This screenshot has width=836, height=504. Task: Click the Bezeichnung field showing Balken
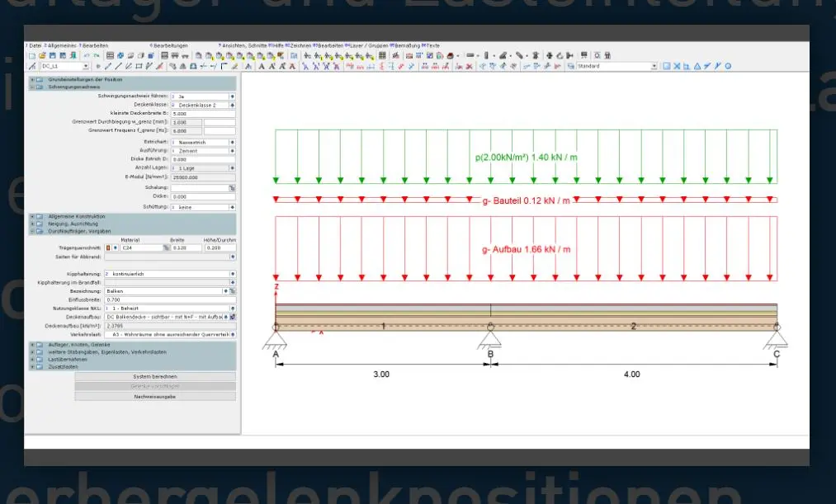(x=163, y=291)
